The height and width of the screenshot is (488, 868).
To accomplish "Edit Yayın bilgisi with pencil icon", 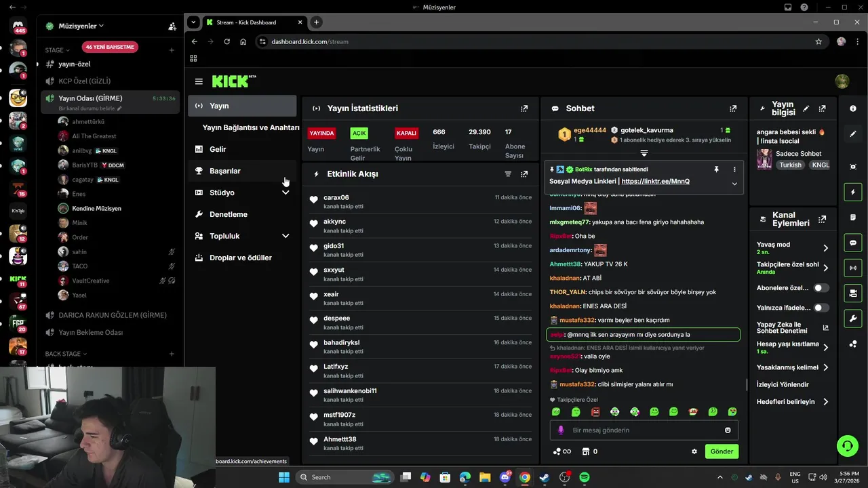I will point(806,108).
